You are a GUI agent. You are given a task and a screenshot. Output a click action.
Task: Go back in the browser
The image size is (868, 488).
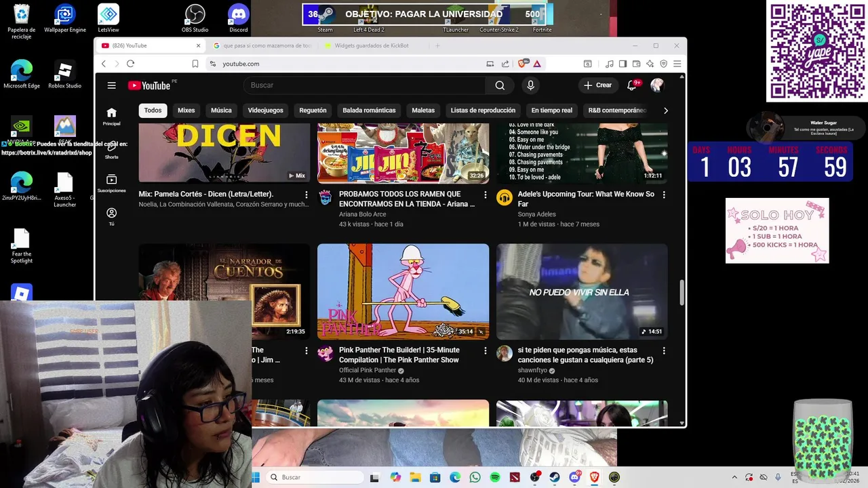pyautogui.click(x=104, y=64)
